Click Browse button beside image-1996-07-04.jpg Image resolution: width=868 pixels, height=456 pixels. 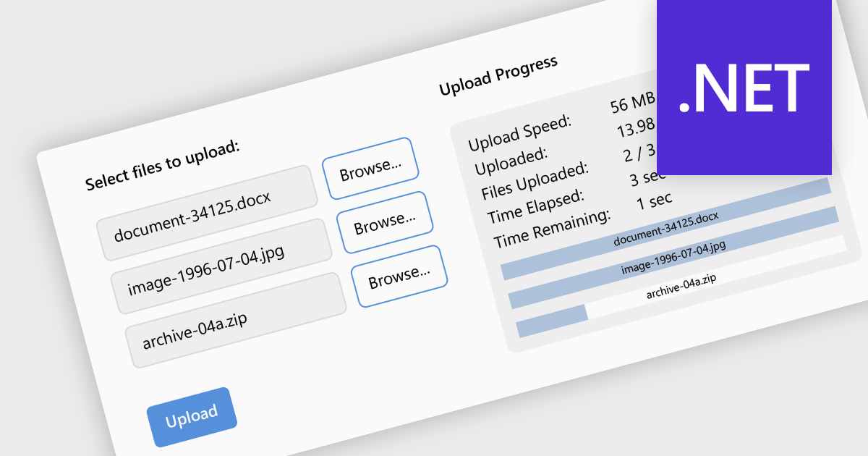tap(384, 222)
